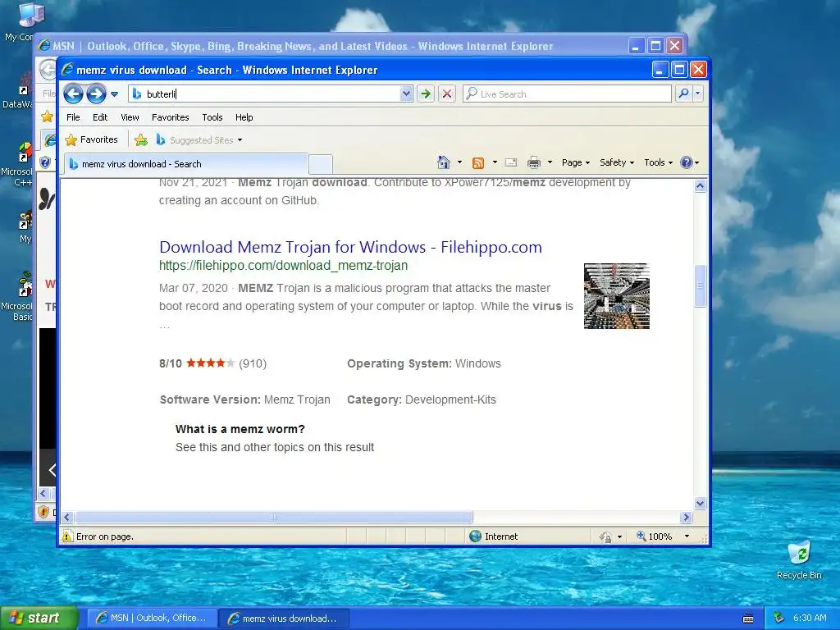Expand the Feeds dropdown arrow
840x630 pixels.
coord(495,162)
